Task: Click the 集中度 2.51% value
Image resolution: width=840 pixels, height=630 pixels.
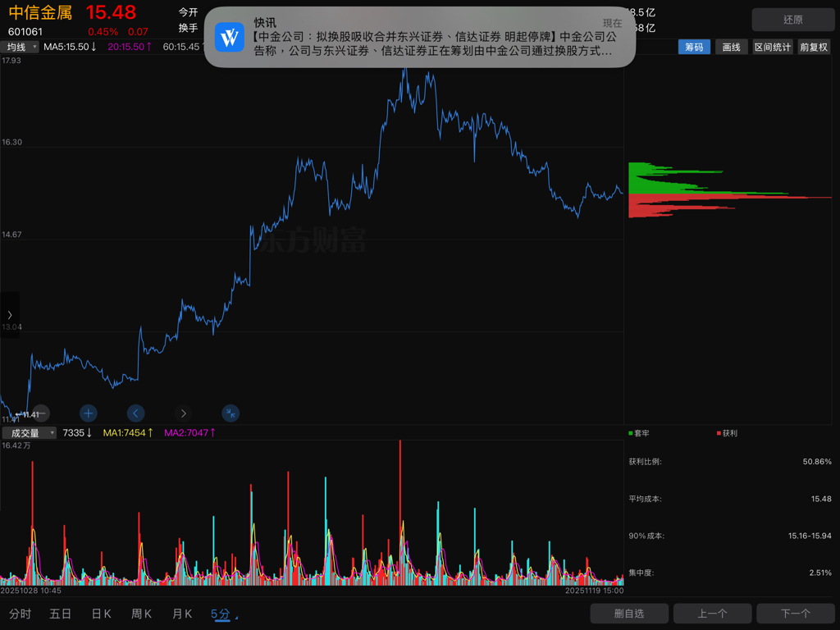Action: coord(820,573)
